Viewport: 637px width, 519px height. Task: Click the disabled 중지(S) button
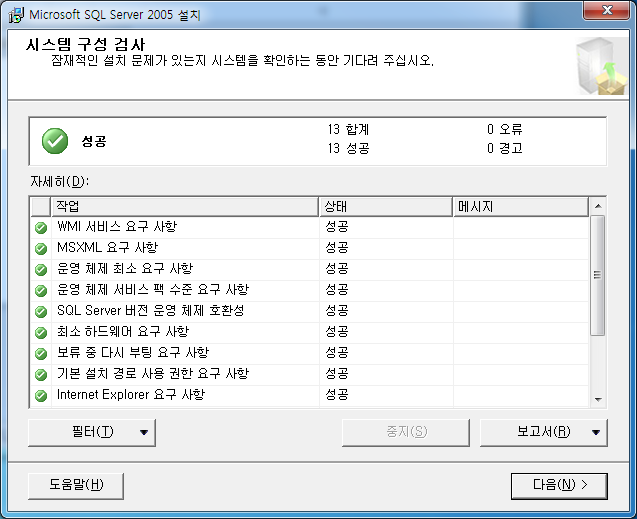tap(406, 432)
